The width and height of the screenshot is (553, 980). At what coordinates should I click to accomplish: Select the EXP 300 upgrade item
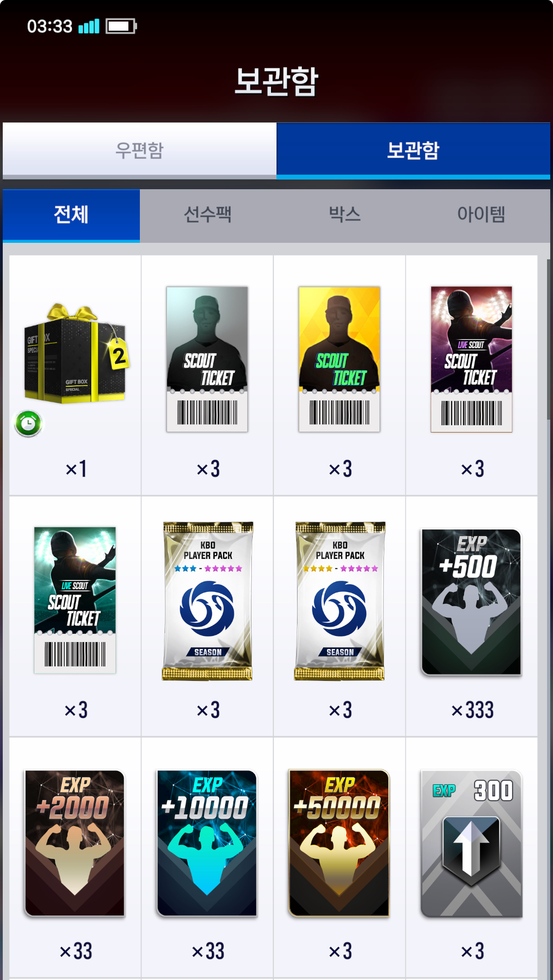(471, 843)
